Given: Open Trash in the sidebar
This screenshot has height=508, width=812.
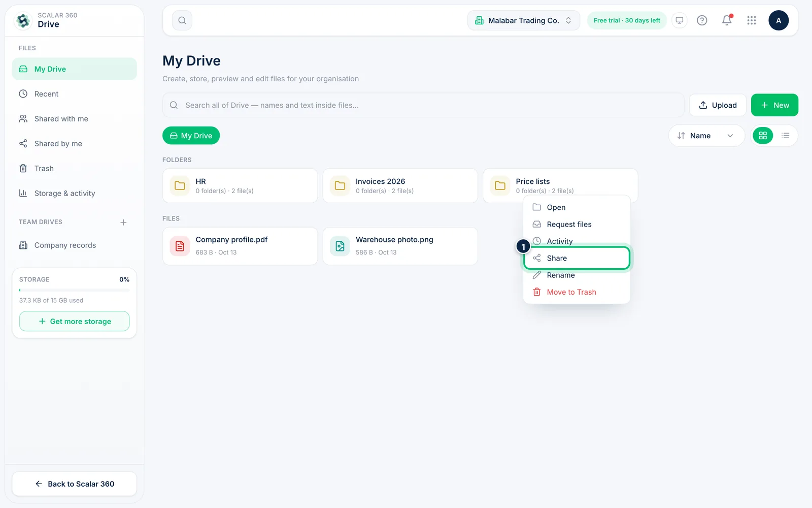Looking at the screenshot, I should click(x=74, y=169).
